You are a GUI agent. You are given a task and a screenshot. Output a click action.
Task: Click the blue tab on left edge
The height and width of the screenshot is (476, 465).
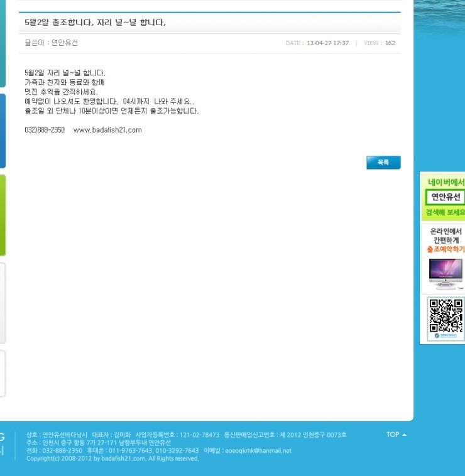3,131
